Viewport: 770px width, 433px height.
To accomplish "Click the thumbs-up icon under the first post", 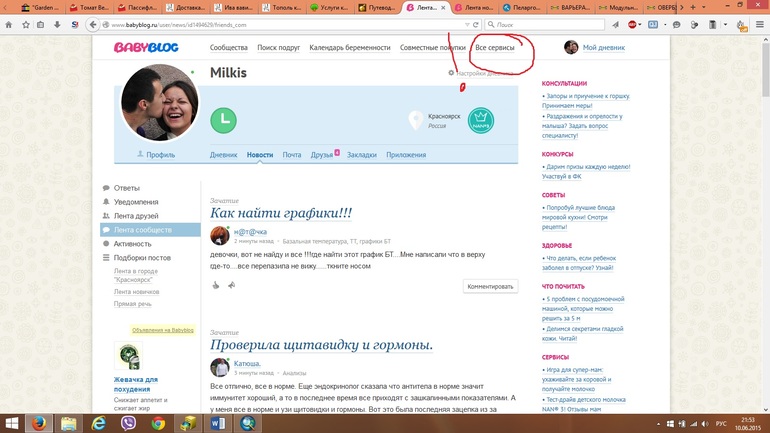I will tap(215, 285).
